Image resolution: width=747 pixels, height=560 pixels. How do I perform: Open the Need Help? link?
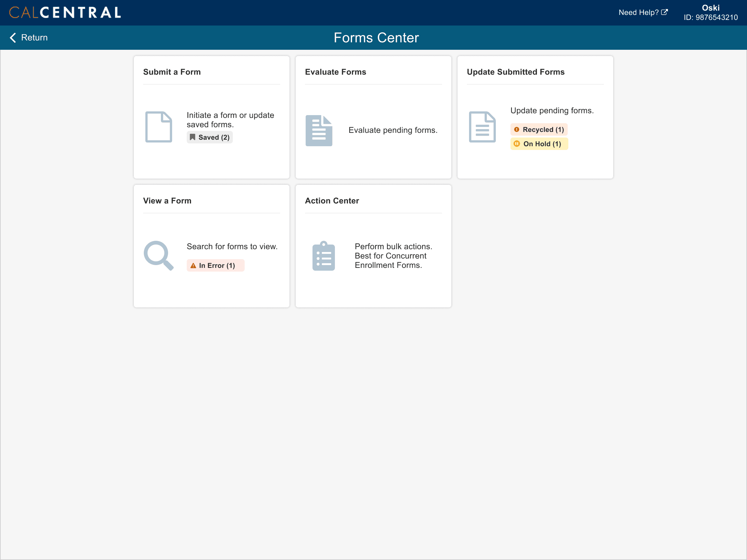click(x=638, y=12)
